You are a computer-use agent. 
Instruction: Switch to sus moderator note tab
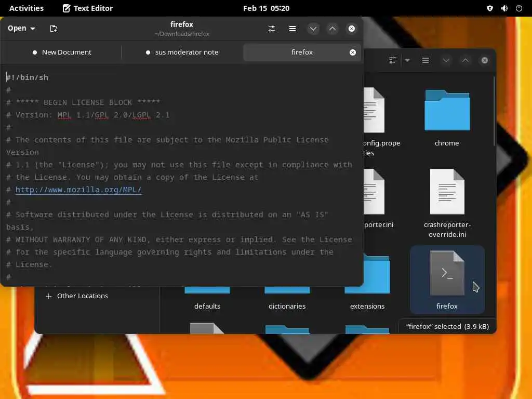pos(182,52)
